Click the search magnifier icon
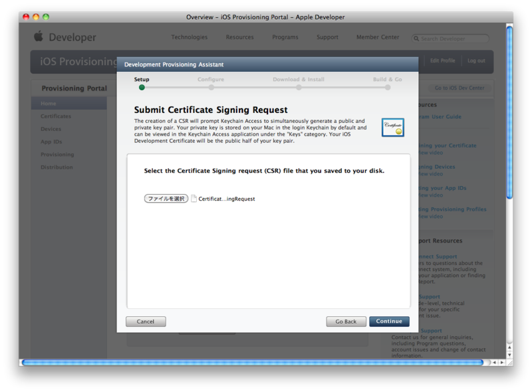 [416, 39]
